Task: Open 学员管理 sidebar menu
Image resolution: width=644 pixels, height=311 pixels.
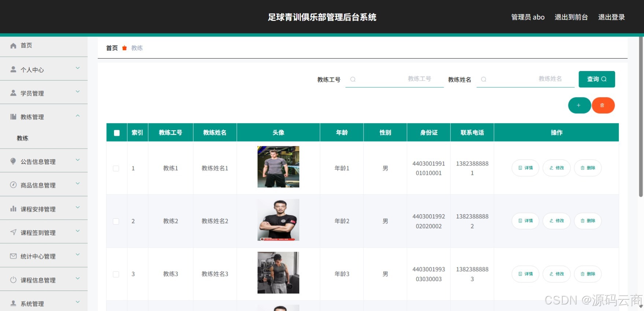Action: [44, 93]
